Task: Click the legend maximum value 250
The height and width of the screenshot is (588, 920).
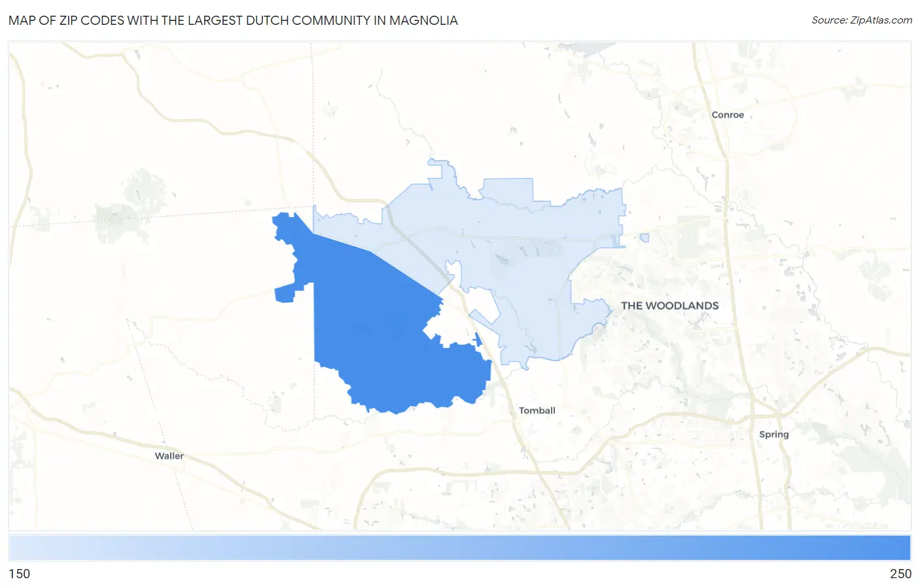Action: coord(900,574)
